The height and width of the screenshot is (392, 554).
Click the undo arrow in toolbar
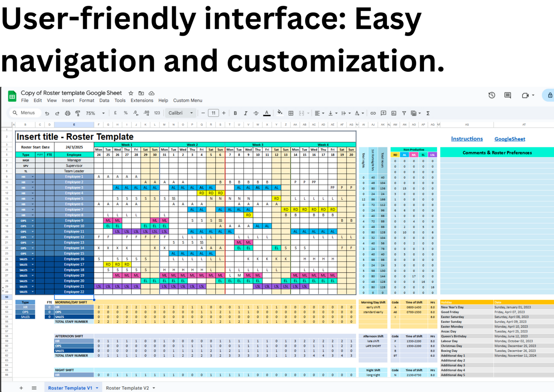point(47,114)
